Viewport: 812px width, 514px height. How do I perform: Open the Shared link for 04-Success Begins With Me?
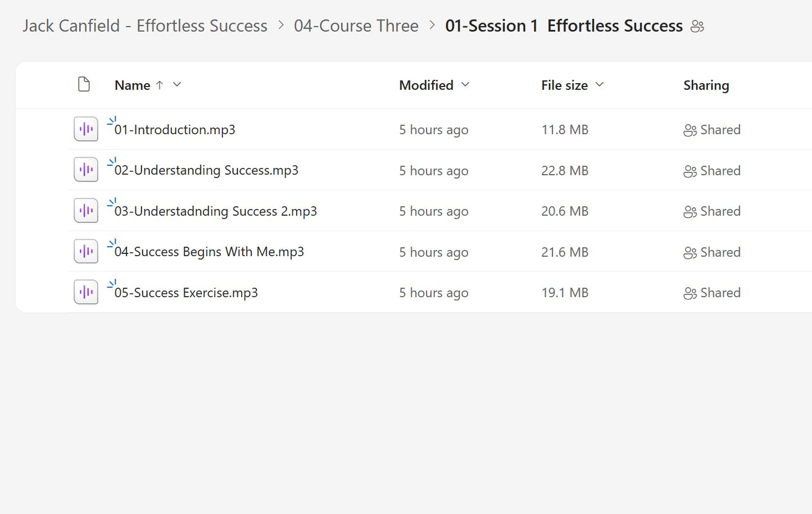click(x=720, y=252)
